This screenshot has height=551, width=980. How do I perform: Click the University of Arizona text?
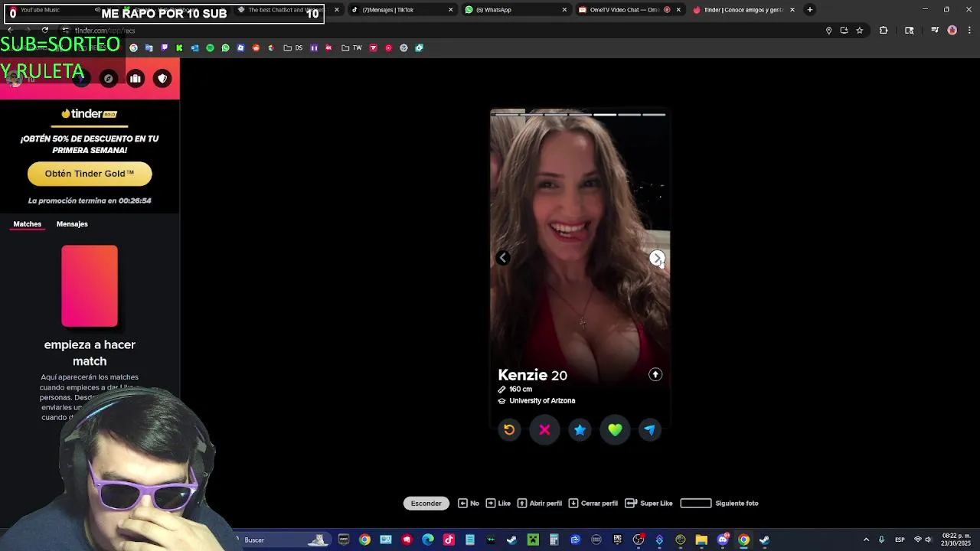click(542, 401)
